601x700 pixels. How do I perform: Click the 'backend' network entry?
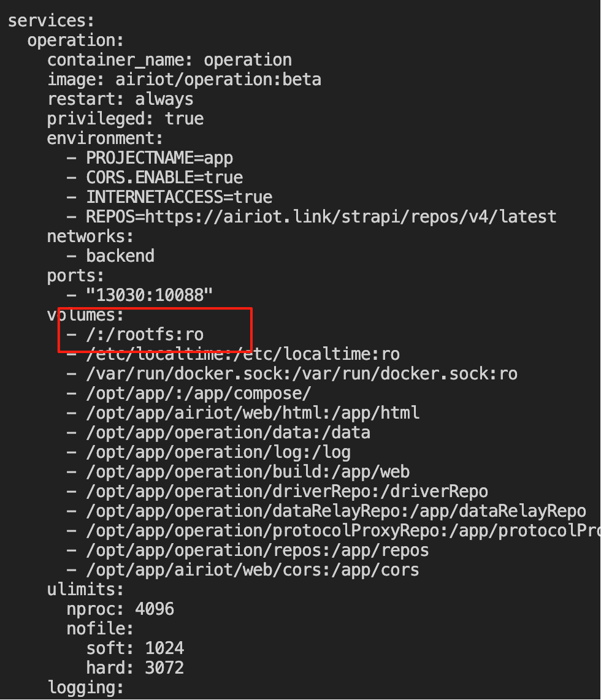120,256
